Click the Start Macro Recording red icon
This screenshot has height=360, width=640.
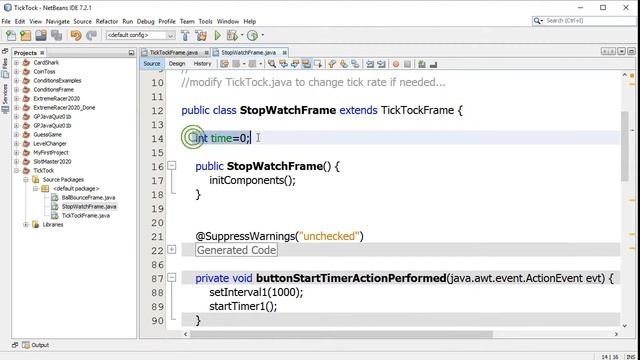[x=396, y=64]
